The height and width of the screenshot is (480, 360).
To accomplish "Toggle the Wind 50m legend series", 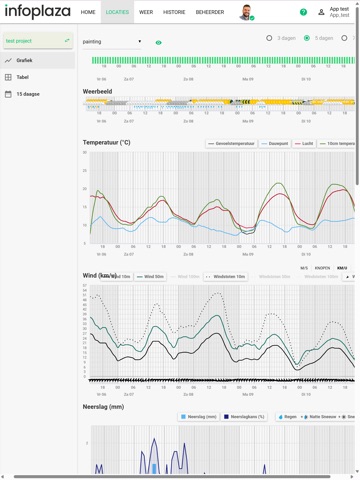I will pos(150,277).
